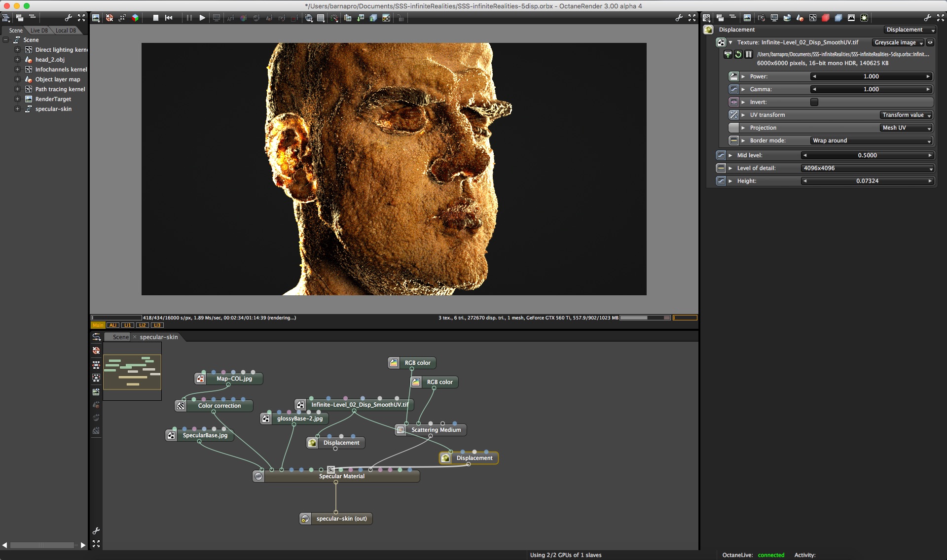Click the colored cube icon in toolbar
This screenshot has height=560, width=947.
point(135,18)
